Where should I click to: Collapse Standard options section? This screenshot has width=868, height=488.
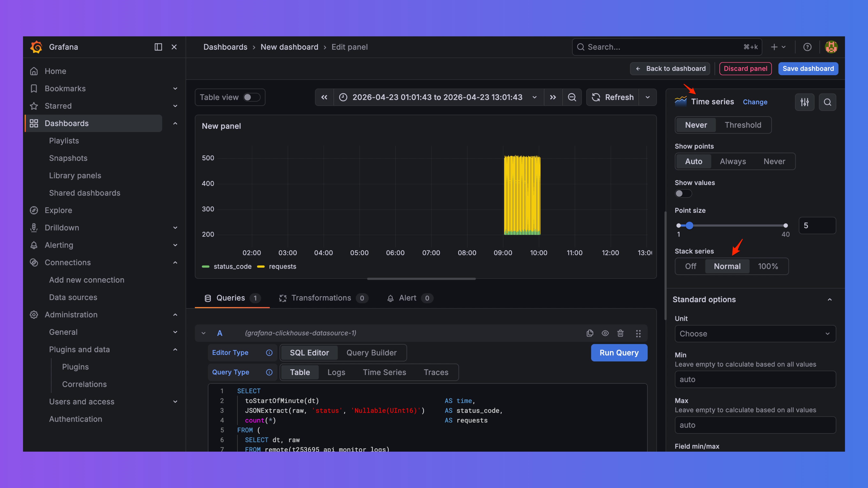(x=830, y=299)
